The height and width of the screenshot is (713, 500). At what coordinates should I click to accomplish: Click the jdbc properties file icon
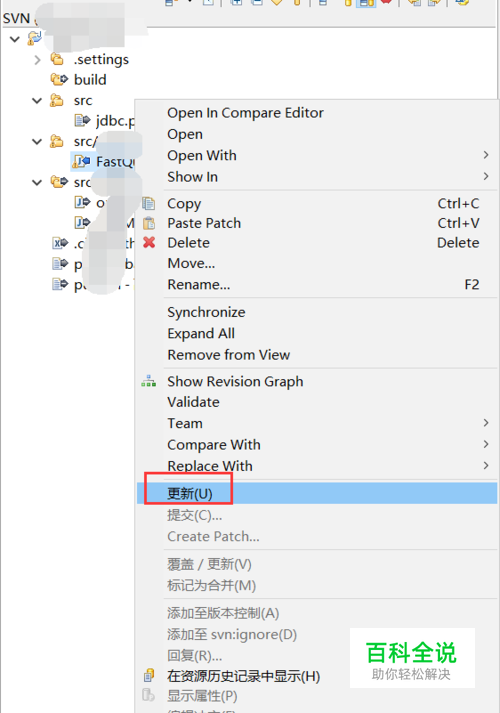[x=82, y=121]
